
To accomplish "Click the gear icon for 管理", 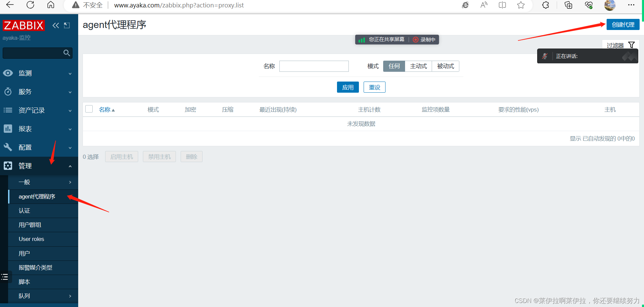I will tap(8, 166).
